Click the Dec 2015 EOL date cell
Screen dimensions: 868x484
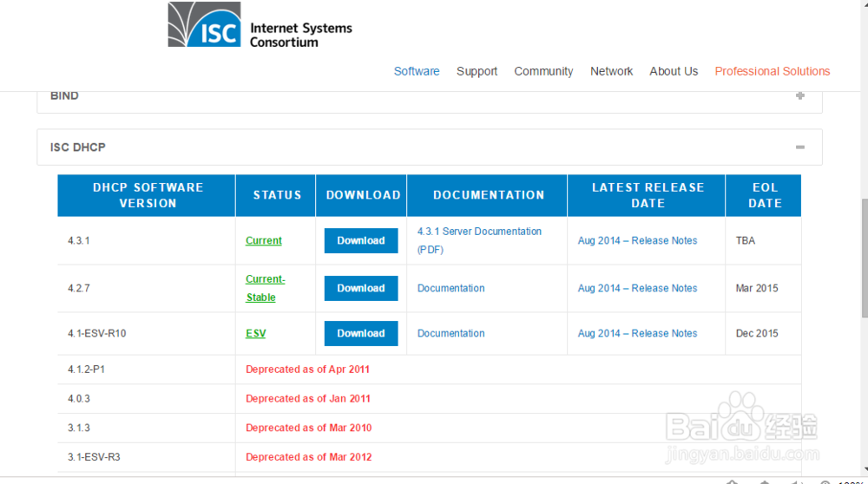[x=763, y=334]
